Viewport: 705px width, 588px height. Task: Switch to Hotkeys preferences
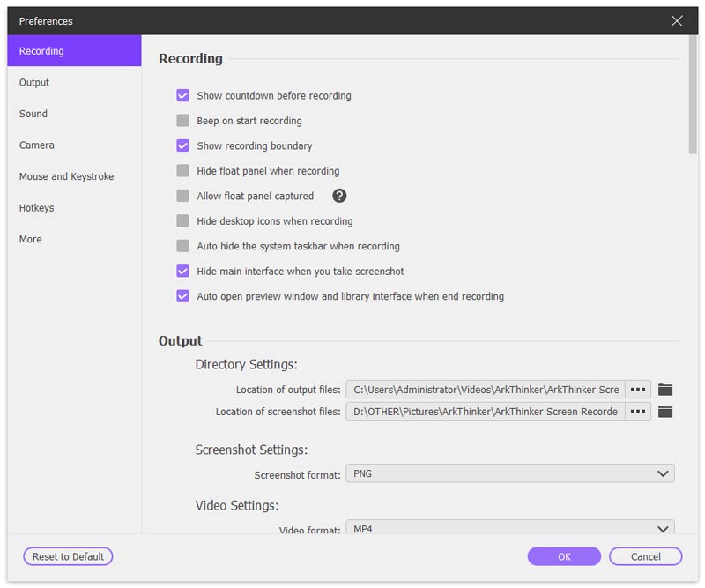click(x=74, y=208)
